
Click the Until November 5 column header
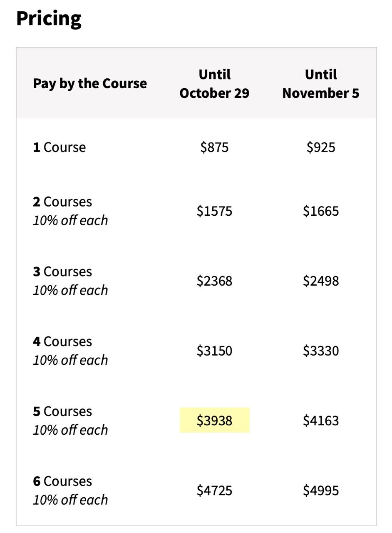tap(320, 84)
